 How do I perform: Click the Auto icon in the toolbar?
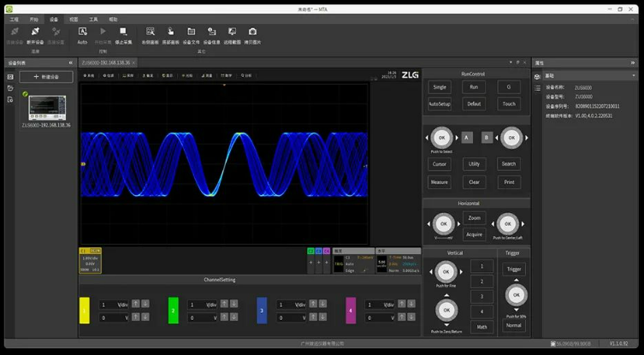coord(82,32)
